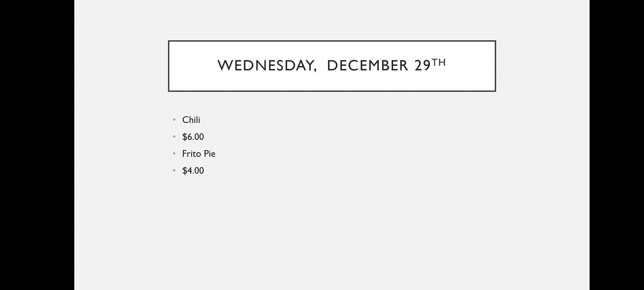Click the number 29 in the title
The height and width of the screenshot is (290, 644).
click(422, 65)
